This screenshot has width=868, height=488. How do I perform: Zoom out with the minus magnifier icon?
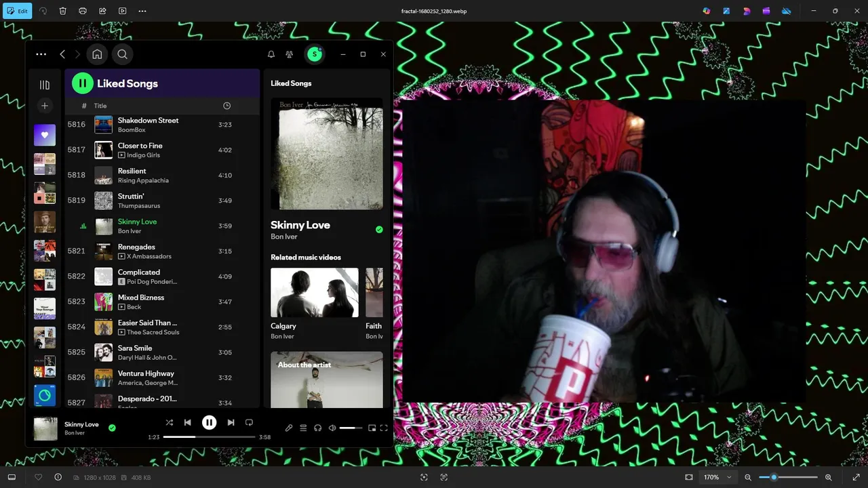click(x=748, y=477)
